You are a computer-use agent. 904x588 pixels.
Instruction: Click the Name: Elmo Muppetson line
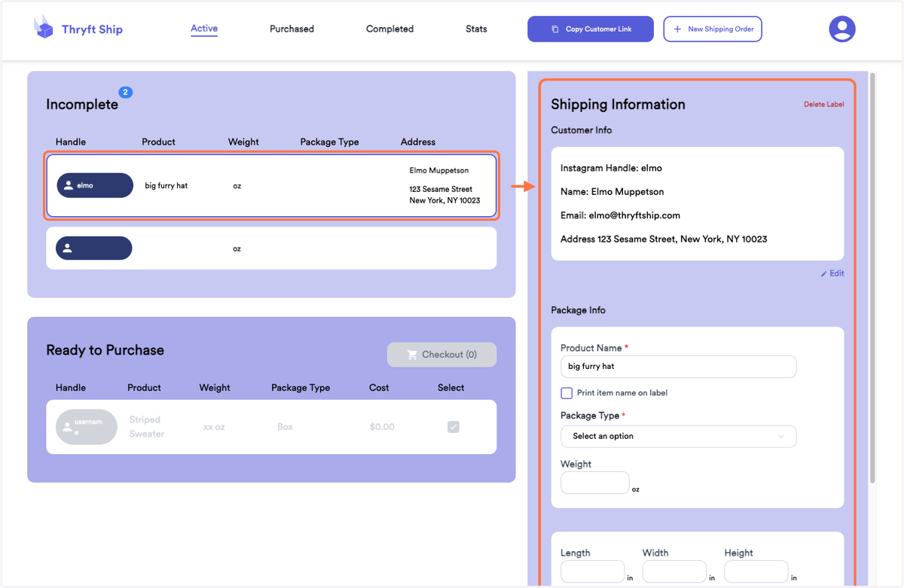pos(612,192)
